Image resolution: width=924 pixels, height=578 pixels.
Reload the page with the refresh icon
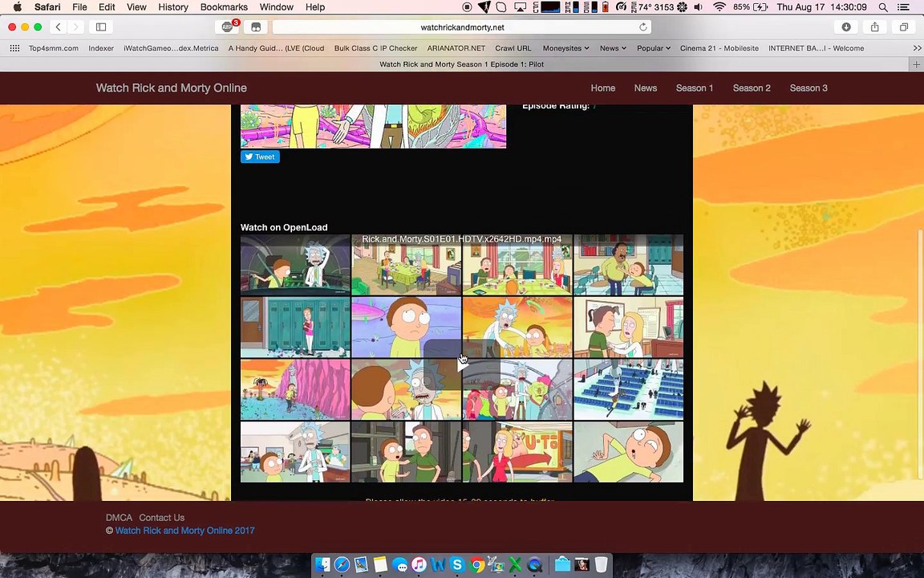(643, 26)
